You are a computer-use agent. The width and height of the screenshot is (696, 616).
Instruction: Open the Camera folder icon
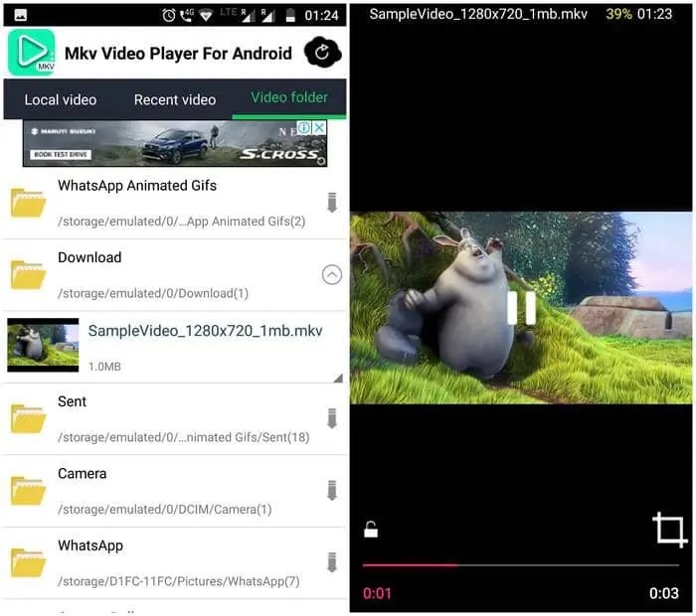(x=29, y=491)
